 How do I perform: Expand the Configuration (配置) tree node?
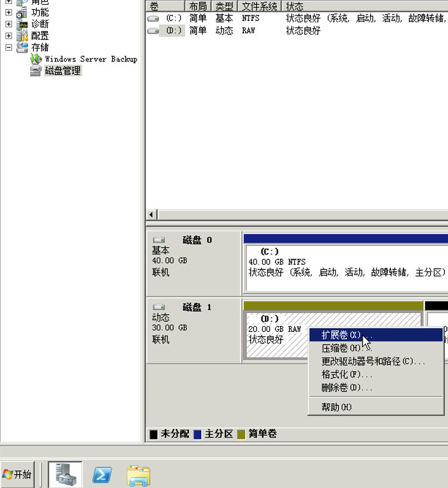(9, 36)
